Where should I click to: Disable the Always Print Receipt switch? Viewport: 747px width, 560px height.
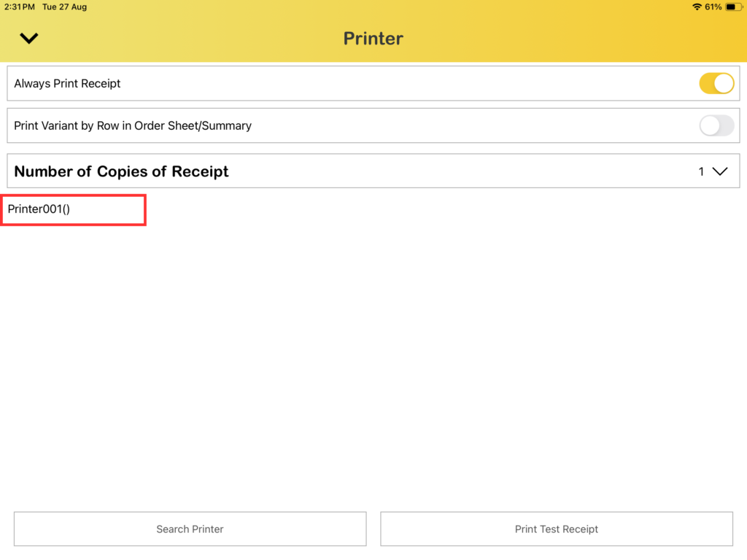tap(716, 84)
